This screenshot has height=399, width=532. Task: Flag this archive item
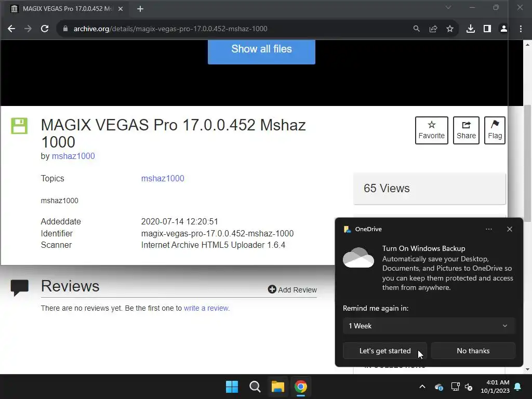(x=495, y=130)
